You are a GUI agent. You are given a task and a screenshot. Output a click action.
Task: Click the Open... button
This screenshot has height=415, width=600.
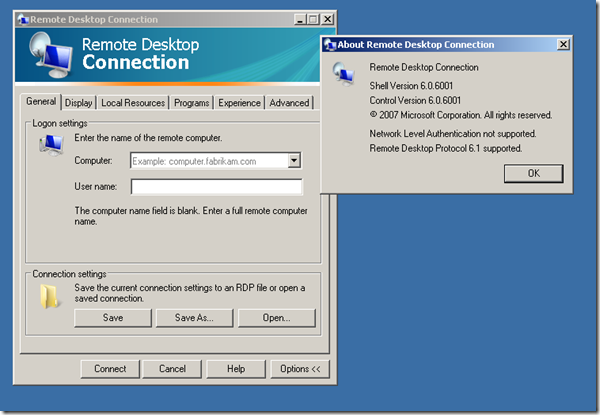coord(277,318)
